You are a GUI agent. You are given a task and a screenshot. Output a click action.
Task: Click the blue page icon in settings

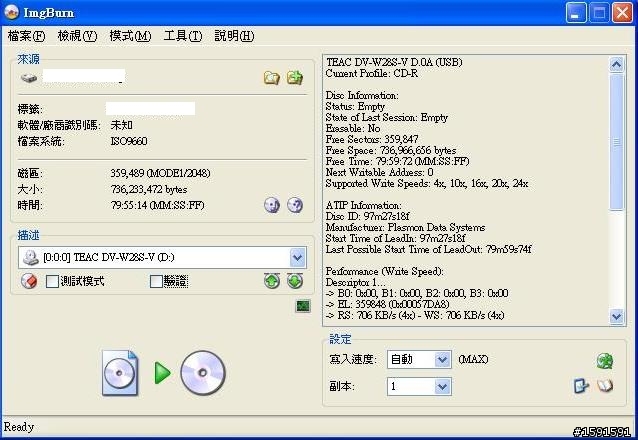coord(581,386)
